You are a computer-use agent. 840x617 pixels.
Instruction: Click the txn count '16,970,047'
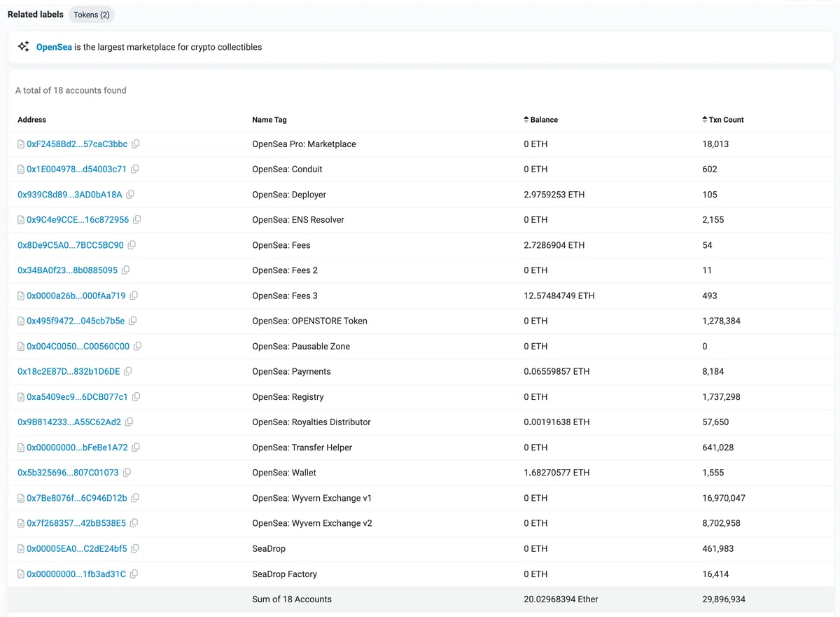click(x=724, y=498)
